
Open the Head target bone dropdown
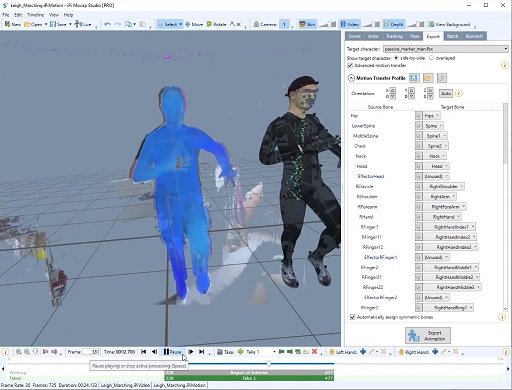(x=436, y=166)
